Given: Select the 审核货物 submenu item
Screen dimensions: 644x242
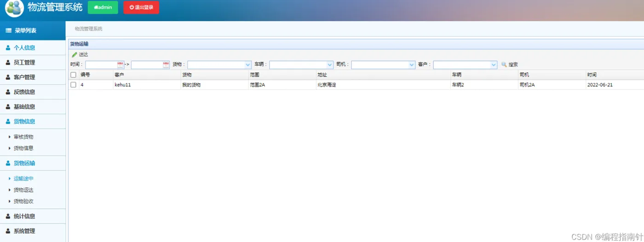Looking at the screenshot, I should coord(23,137).
